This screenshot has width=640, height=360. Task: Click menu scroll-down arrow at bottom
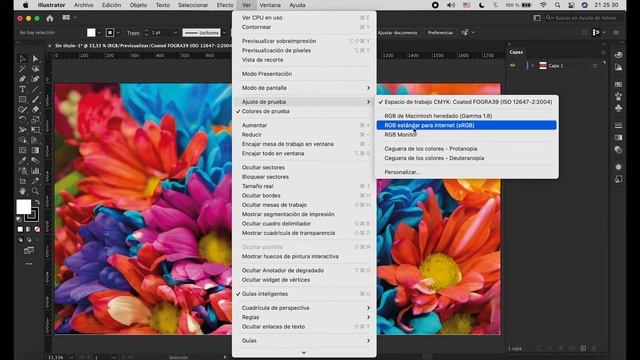pos(304,353)
